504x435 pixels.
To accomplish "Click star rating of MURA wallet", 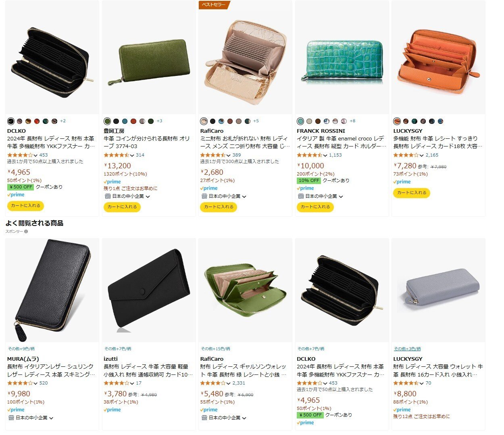I will pyautogui.click(x=20, y=383).
